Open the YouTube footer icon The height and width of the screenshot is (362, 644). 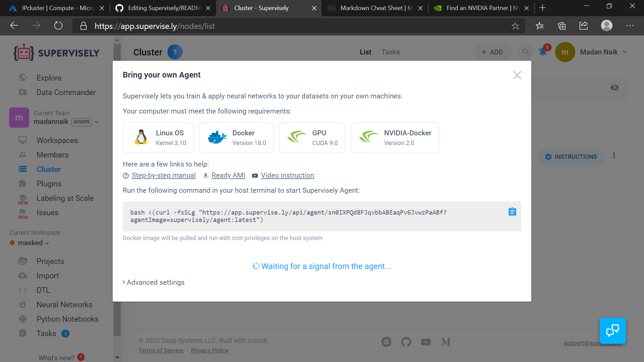426,342
